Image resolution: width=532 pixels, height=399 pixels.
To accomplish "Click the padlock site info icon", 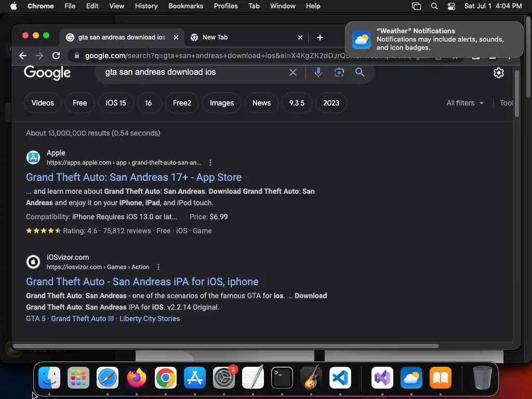I will tap(77, 56).
